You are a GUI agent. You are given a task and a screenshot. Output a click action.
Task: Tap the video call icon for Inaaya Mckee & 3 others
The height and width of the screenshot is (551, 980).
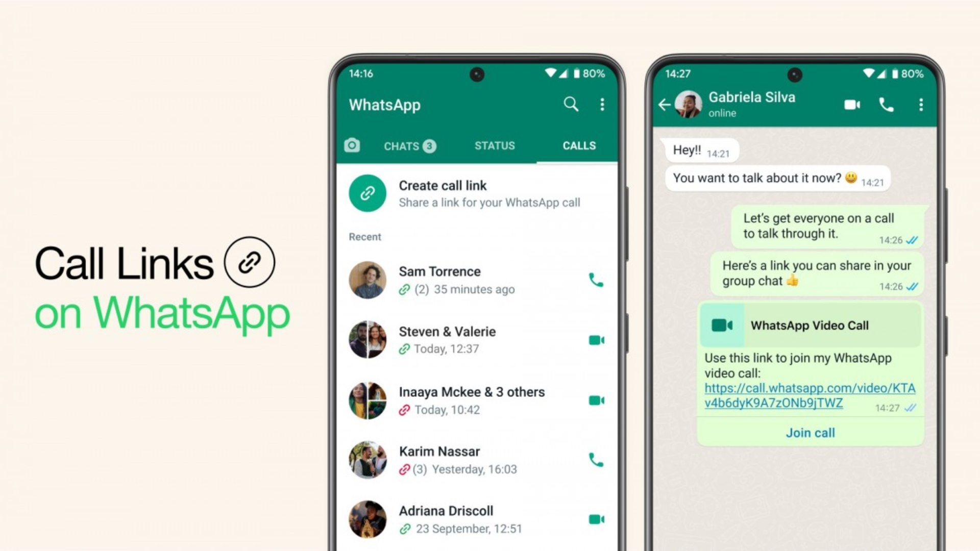click(x=596, y=400)
